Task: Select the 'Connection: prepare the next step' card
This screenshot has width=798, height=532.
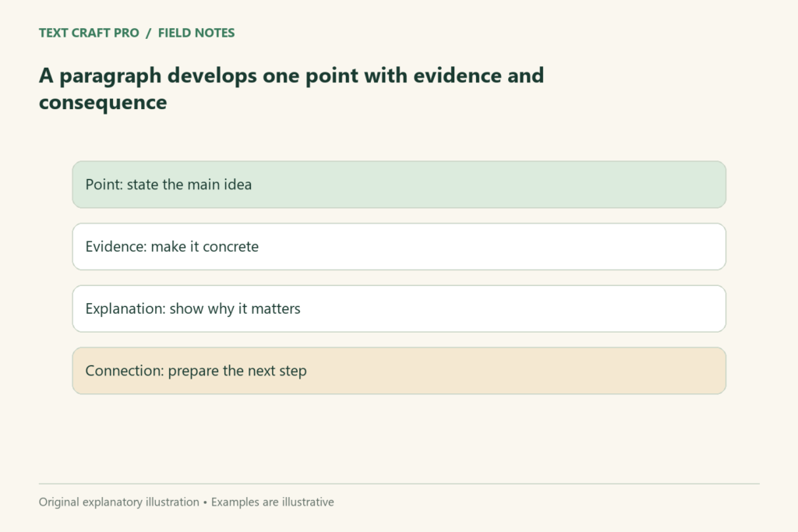Action: coord(399,371)
